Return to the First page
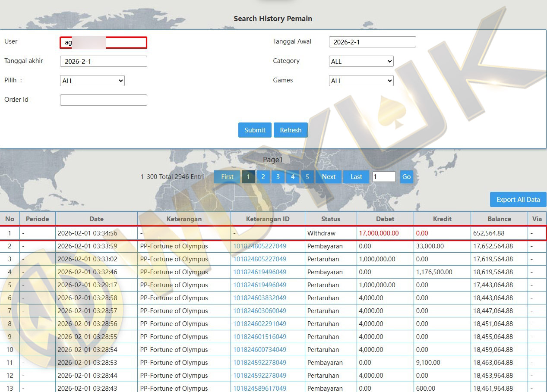This screenshot has width=547, height=392. [227, 177]
